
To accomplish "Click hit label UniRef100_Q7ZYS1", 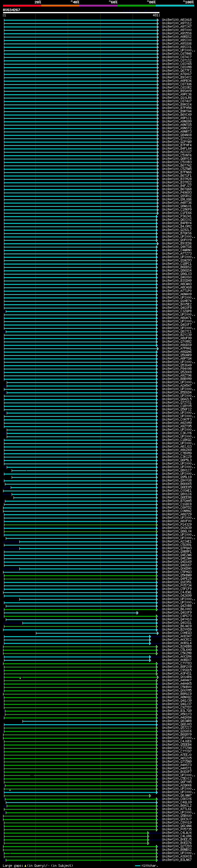I will pos(177,403).
